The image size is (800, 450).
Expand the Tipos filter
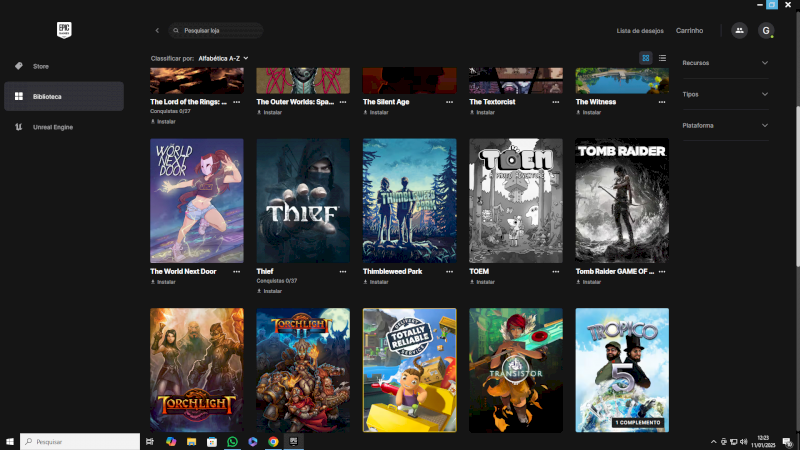[725, 94]
